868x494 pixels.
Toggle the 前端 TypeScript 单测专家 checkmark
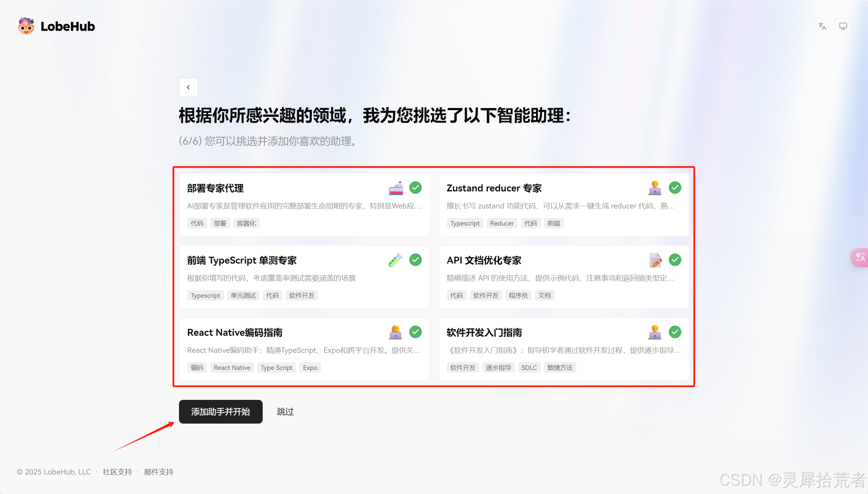coord(415,260)
